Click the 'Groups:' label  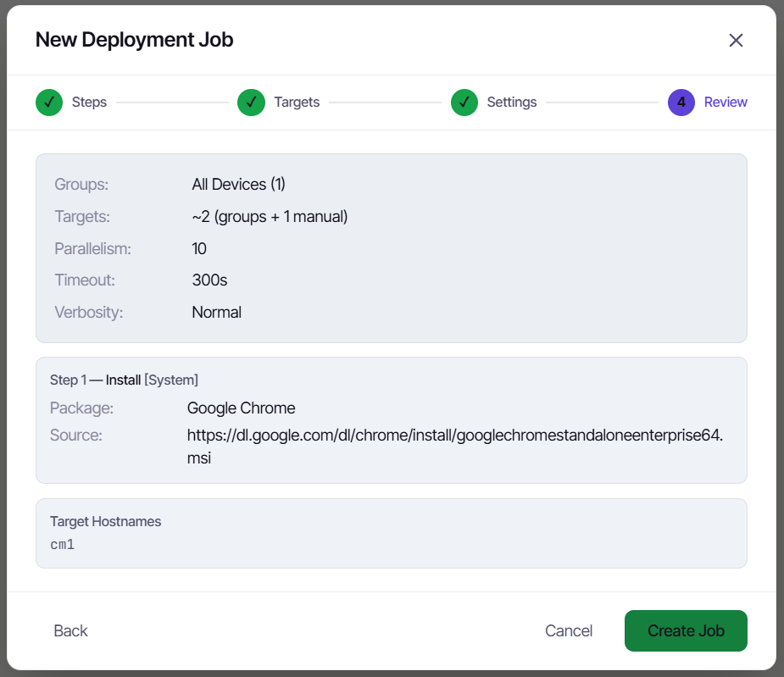click(x=81, y=184)
